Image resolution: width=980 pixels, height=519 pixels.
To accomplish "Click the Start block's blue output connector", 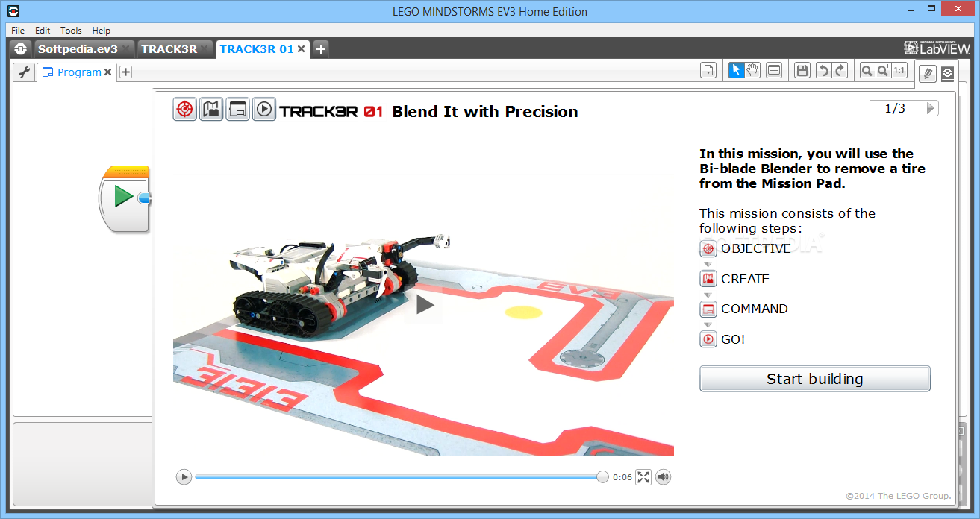I will (x=145, y=198).
